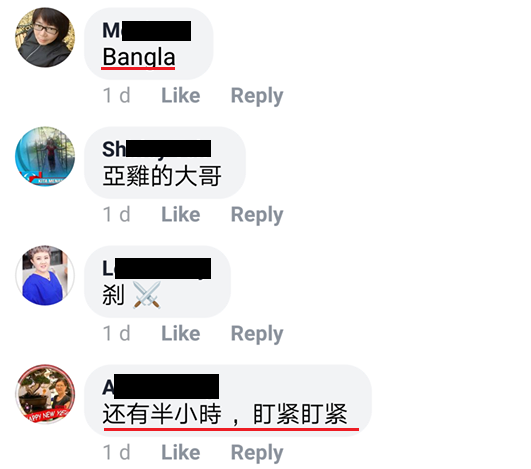Click the crossed swords emoji
Image resolution: width=531 pixels, height=469 pixels.
(147, 295)
